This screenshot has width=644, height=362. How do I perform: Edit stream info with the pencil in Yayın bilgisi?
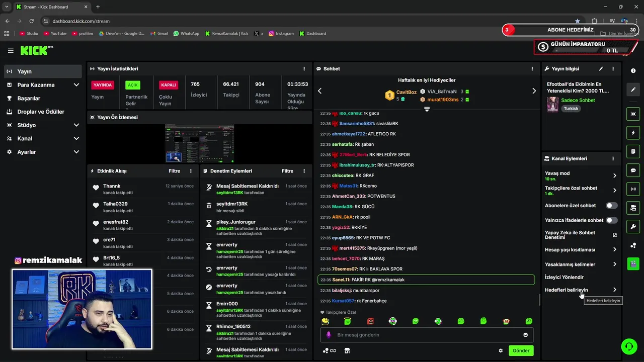click(x=601, y=69)
